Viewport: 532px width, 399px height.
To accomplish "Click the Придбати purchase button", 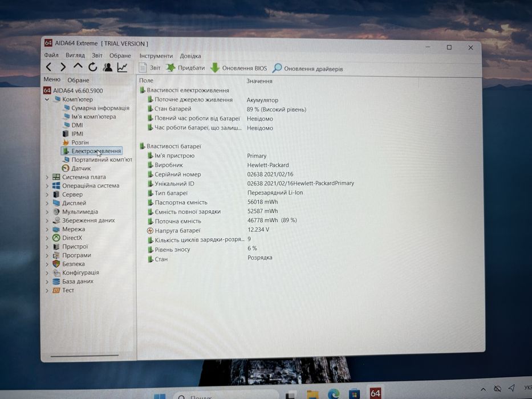I will [185, 68].
